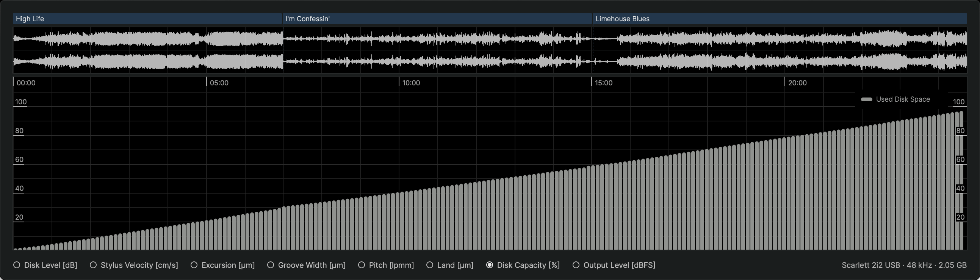Select the High Life track header
Image resolution: width=980 pixels, height=280 pixels.
click(x=147, y=19)
